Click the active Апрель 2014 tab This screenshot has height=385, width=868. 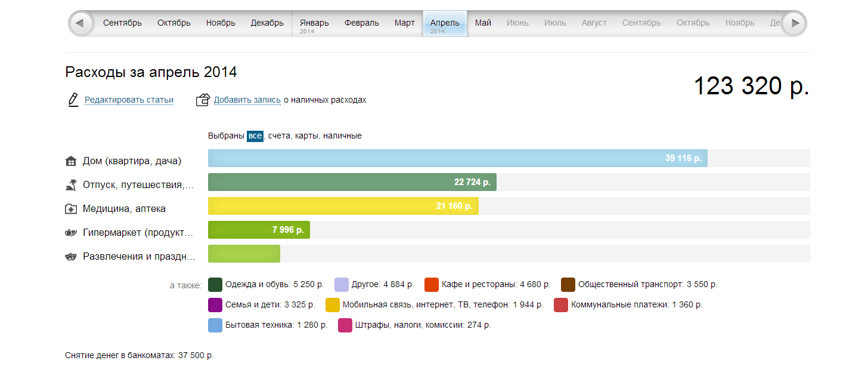pos(445,23)
